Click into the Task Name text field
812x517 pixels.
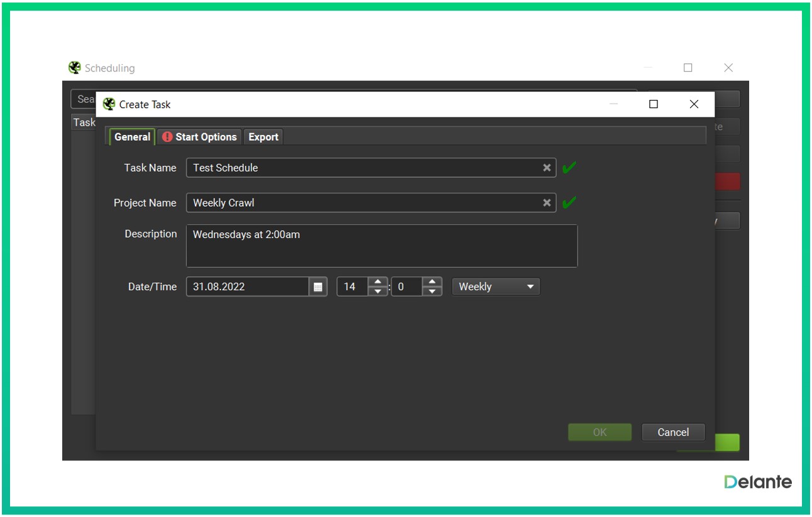coord(365,168)
